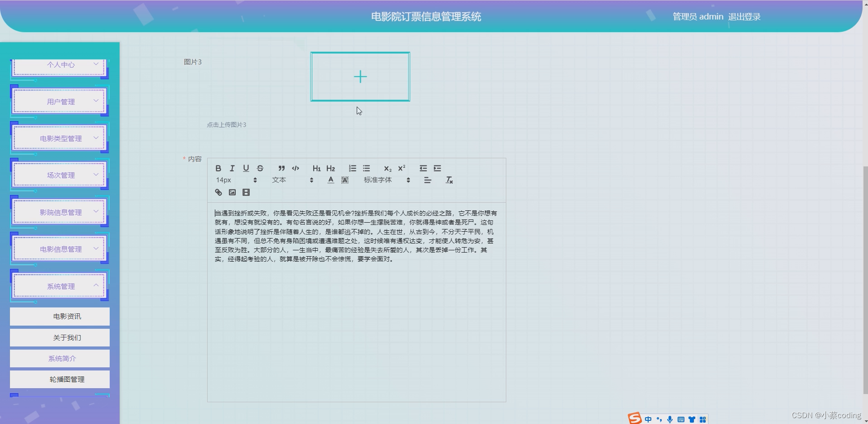868x424 pixels.
Task: Open the Sogou IME skin shirt icon
Action: [x=692, y=419]
